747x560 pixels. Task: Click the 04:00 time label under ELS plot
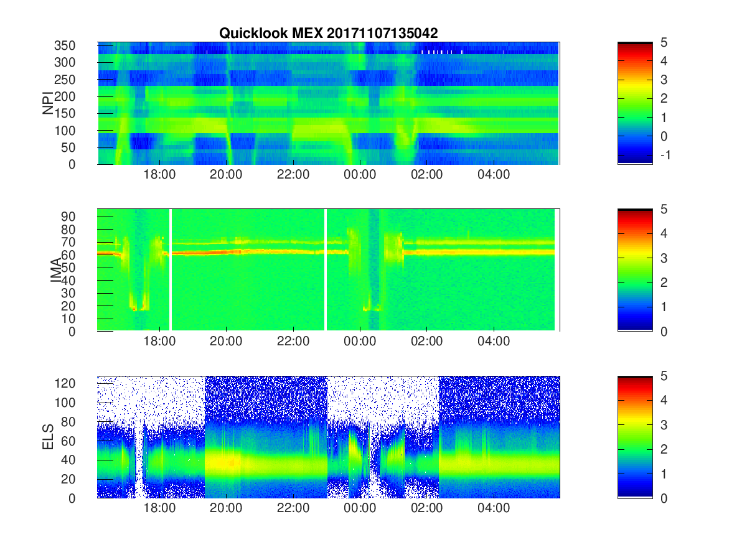click(x=494, y=508)
